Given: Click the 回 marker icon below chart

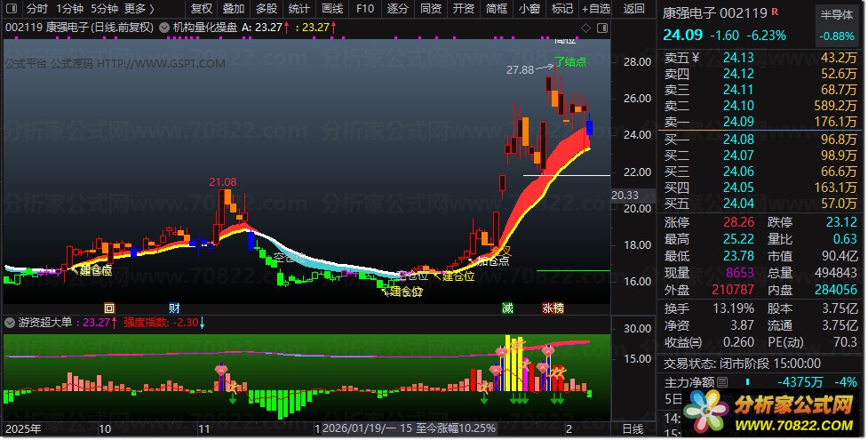Looking at the screenshot, I should coord(109,308).
